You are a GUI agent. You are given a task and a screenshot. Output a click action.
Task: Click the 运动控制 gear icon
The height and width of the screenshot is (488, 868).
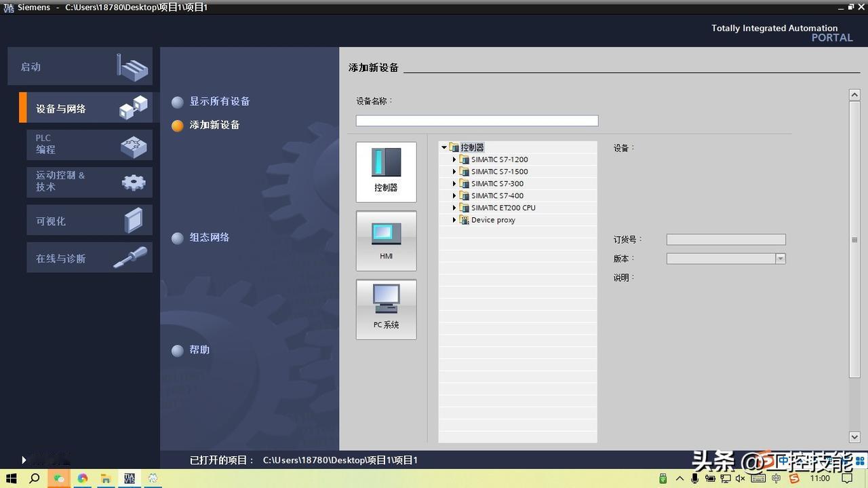click(x=134, y=182)
